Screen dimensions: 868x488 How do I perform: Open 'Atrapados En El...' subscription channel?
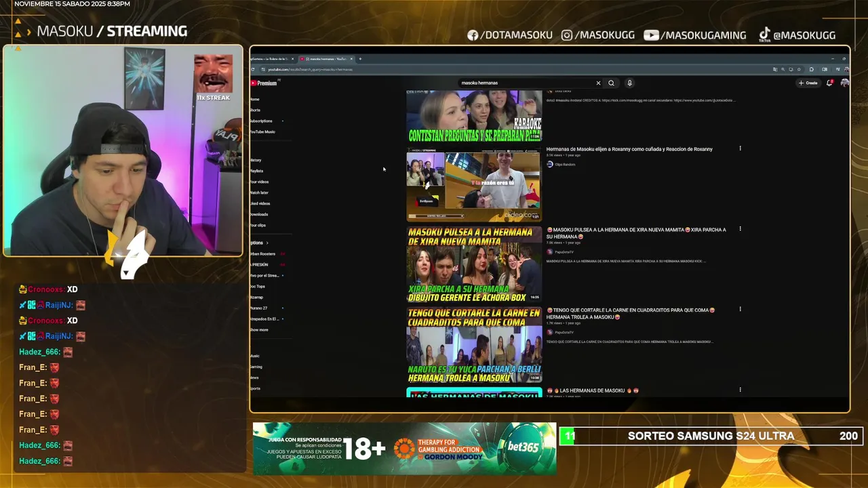click(265, 319)
